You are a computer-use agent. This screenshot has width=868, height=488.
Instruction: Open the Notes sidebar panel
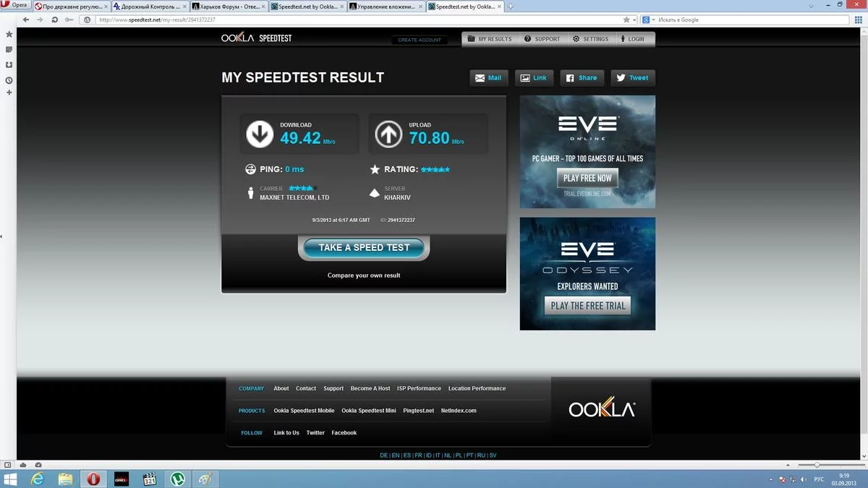tap(9, 49)
